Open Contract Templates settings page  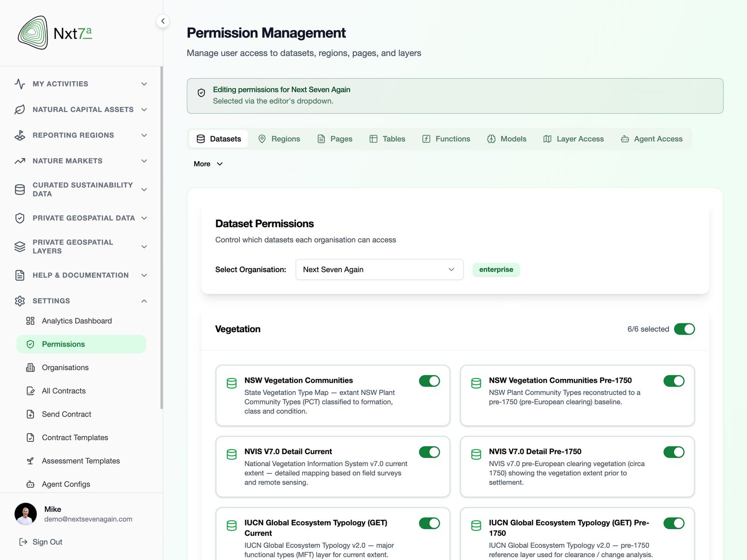point(81,438)
